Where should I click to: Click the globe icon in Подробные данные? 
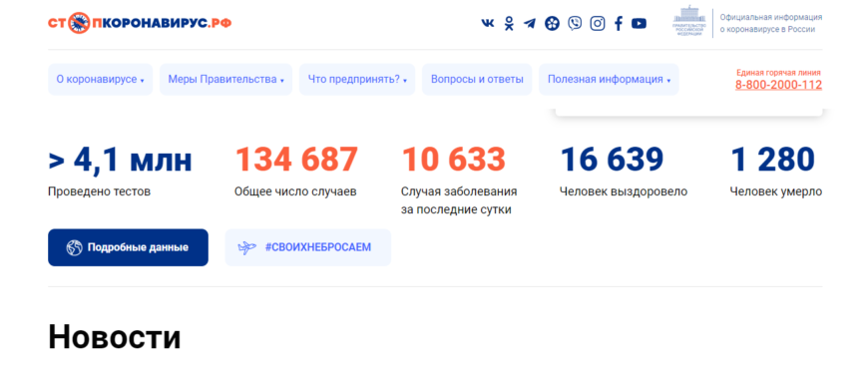tap(74, 247)
